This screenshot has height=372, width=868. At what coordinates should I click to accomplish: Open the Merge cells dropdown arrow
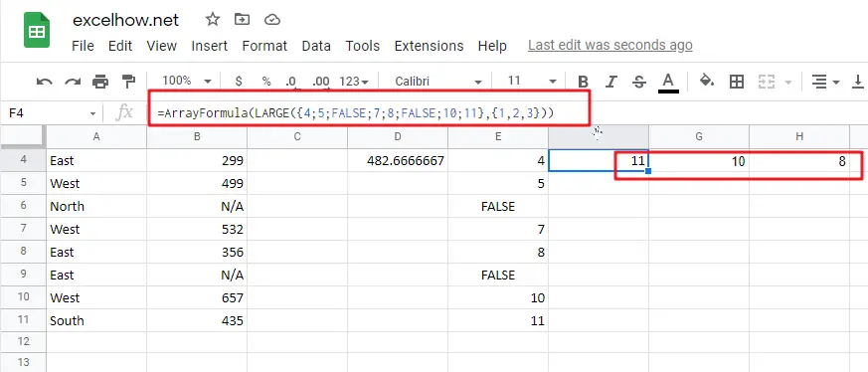coord(788,83)
